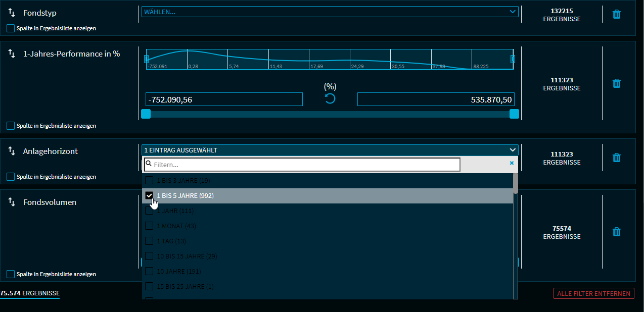The image size is (644, 312).
Task: Select 1 MONAT from the dropdown list
Action: (149, 226)
